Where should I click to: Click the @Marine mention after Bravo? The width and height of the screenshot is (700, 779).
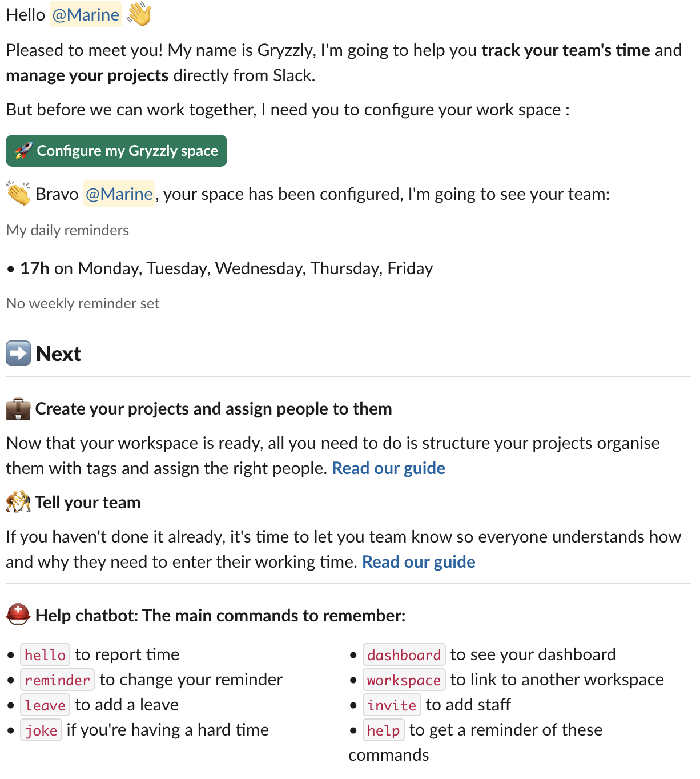click(x=119, y=194)
